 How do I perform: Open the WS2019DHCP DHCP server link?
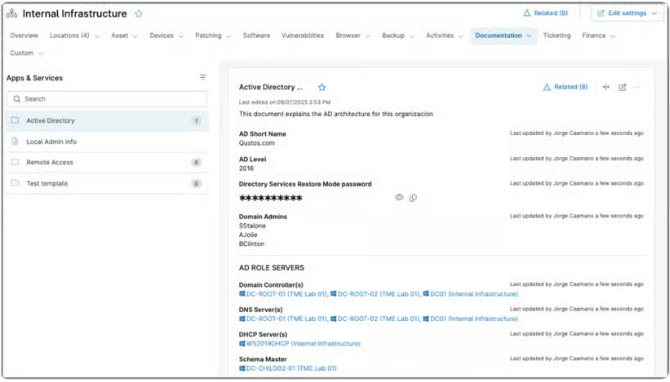tap(300, 344)
